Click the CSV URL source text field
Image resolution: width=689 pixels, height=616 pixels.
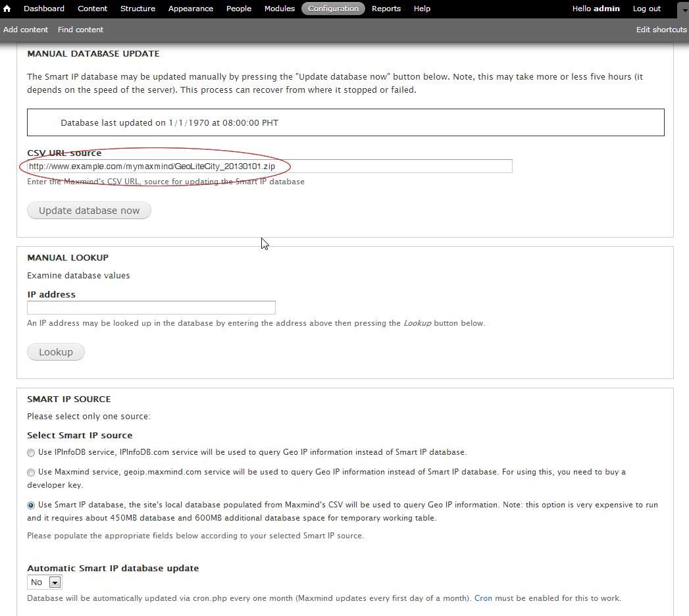click(x=270, y=166)
